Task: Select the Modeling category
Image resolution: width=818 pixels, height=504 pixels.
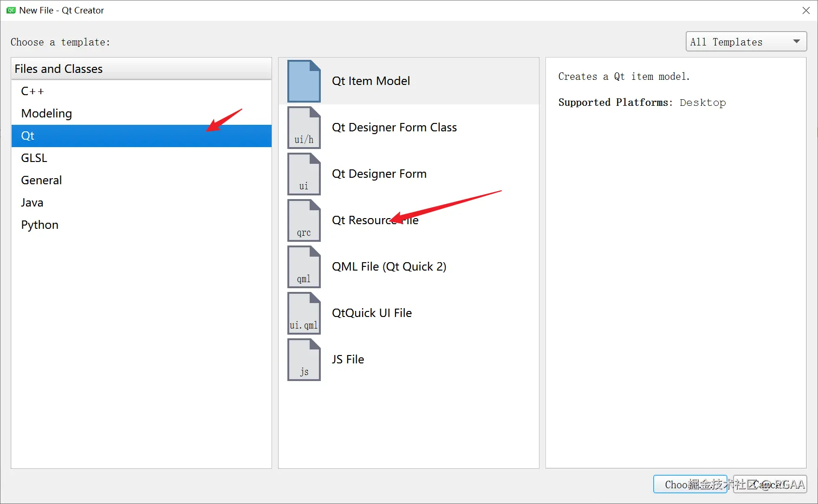Action: (x=142, y=113)
